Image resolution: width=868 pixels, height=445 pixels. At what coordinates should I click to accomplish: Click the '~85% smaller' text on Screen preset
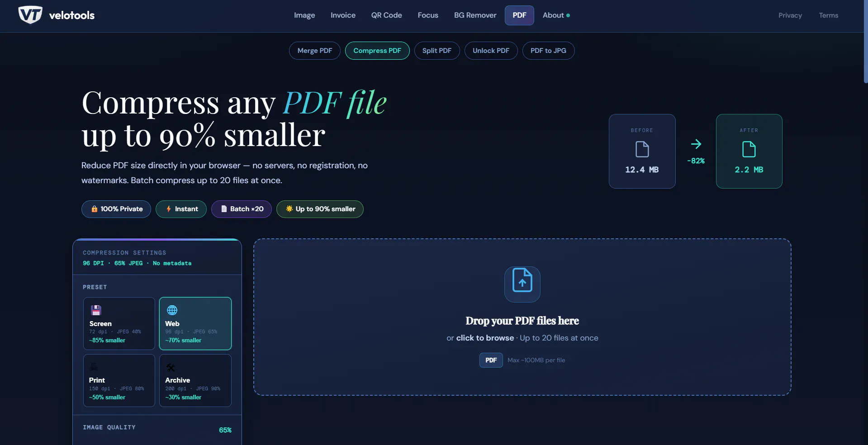pos(107,341)
